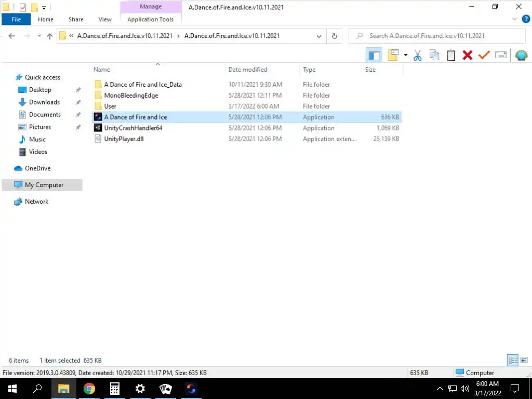Open Desktop in the navigation pane
The height and width of the screenshot is (399, 532).
pos(40,90)
